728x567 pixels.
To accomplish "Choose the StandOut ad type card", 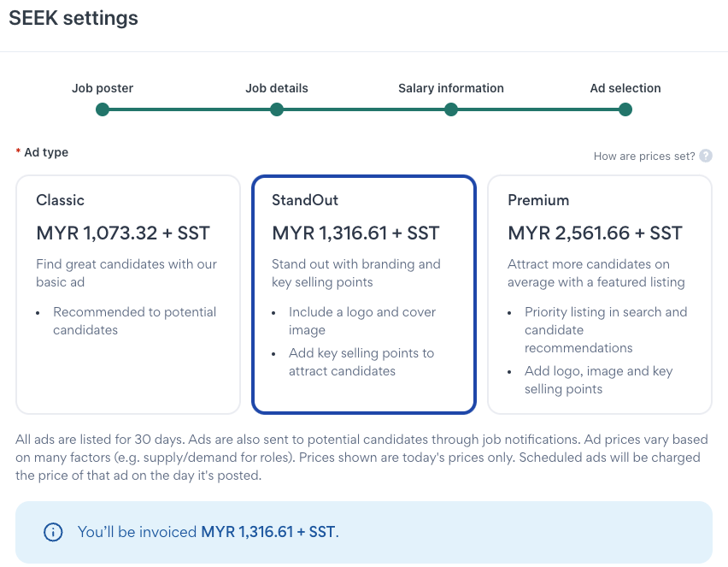I will click(363, 294).
